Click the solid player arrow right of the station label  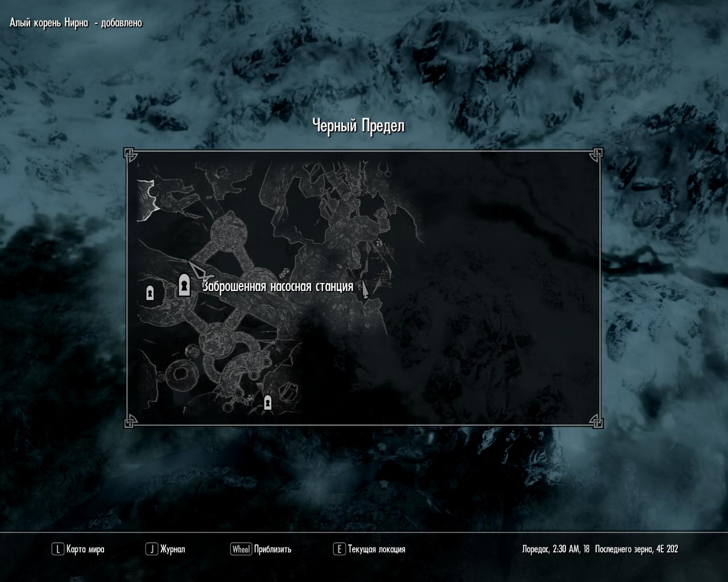click(365, 289)
